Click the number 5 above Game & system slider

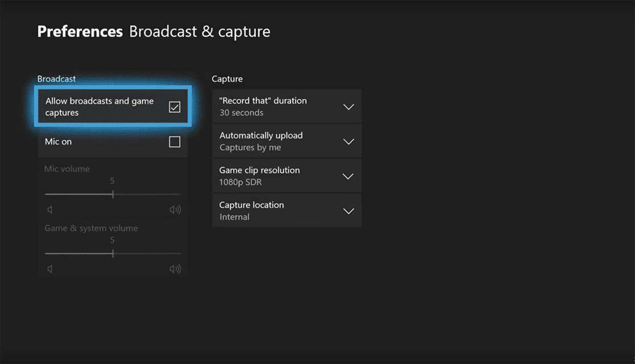tap(113, 240)
